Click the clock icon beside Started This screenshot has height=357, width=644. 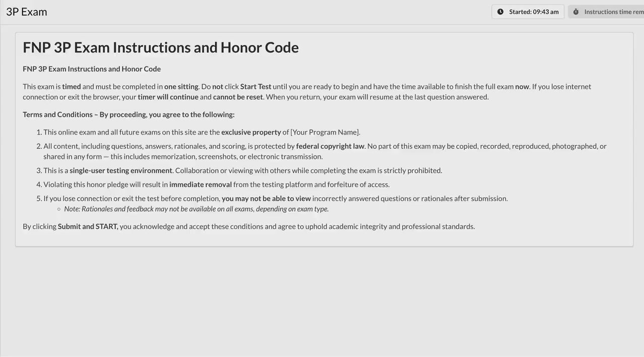click(x=500, y=12)
